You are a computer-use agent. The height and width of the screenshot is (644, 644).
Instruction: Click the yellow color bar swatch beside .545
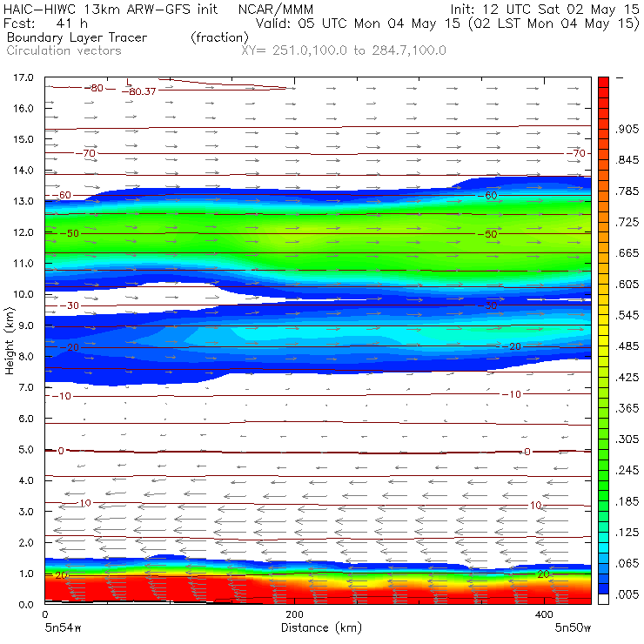click(x=603, y=320)
